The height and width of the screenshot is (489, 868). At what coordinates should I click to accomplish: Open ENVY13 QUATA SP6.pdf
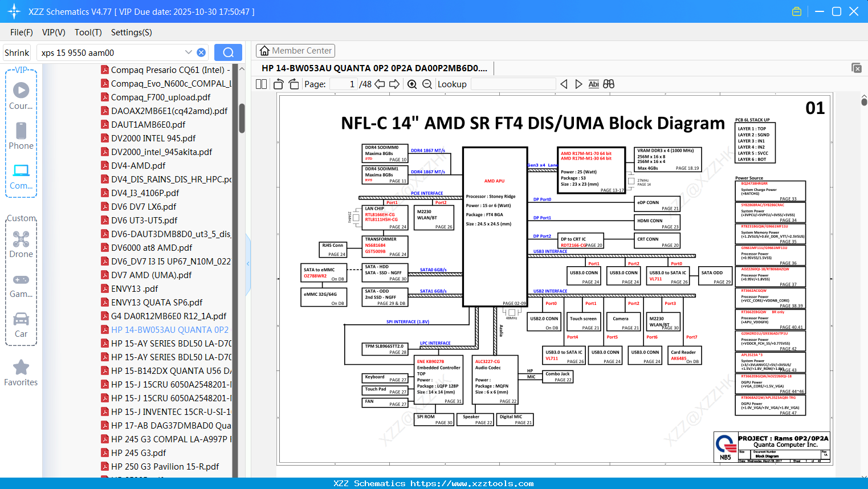[x=152, y=303]
